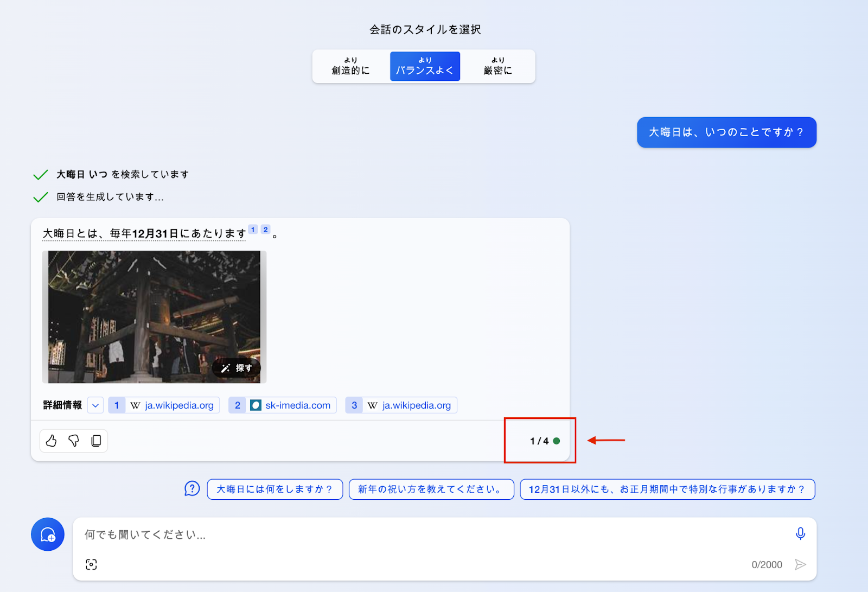Expand the 詳細情報 citations list
This screenshot has height=592, width=868.
[95, 405]
